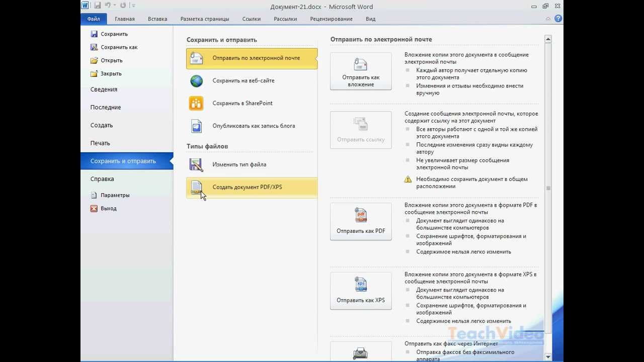This screenshot has width=644, height=362.
Task: Click the Изменить тип файла icon
Action: point(196,165)
